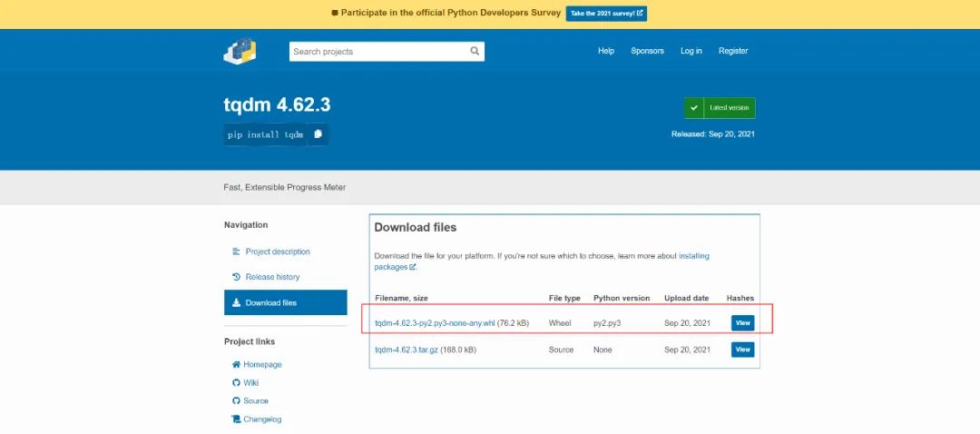Go to Log in
The image size is (980, 434).
click(x=691, y=51)
